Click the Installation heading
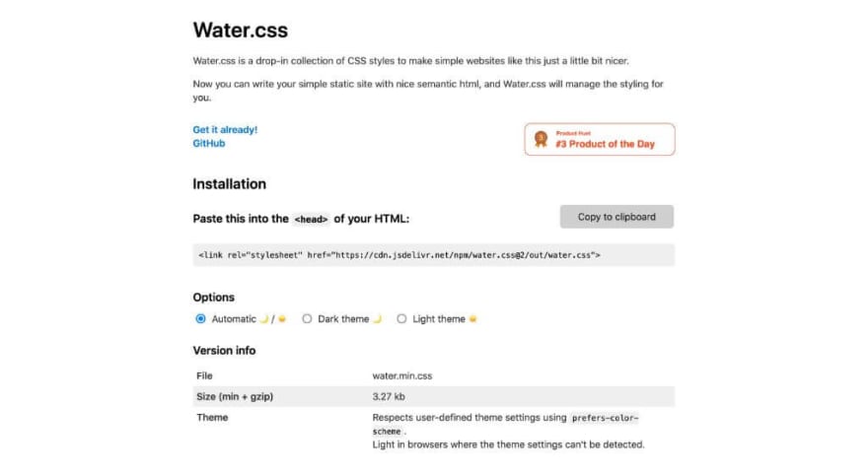 coord(229,184)
